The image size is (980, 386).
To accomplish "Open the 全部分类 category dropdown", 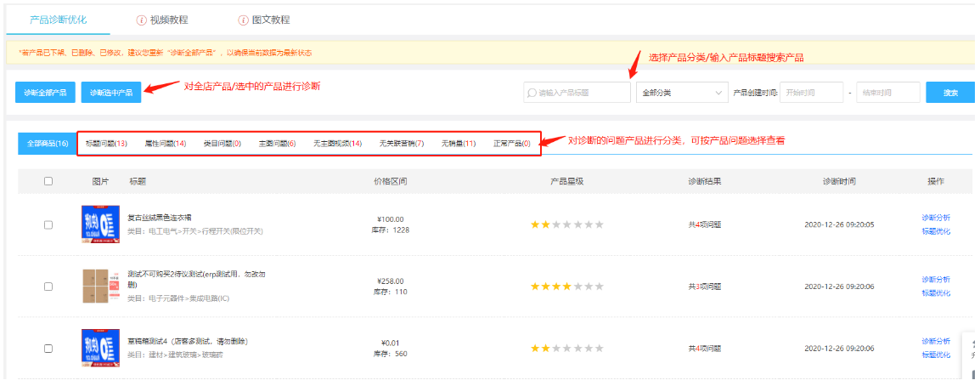I will coord(682,93).
